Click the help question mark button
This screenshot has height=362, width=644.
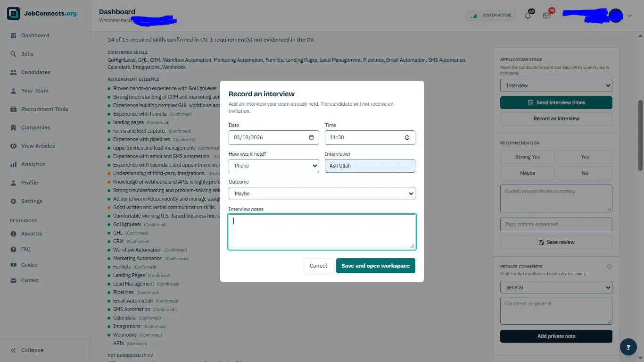628,347
